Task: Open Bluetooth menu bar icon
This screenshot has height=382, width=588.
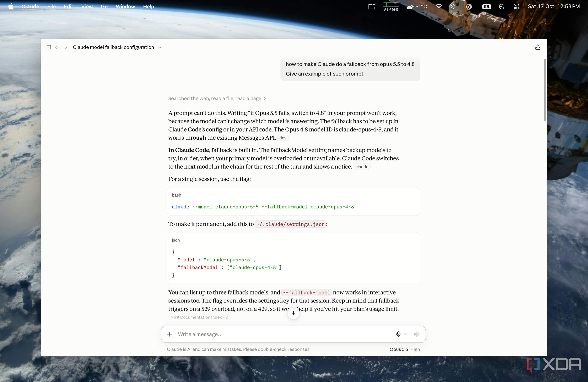Action: tap(453, 6)
